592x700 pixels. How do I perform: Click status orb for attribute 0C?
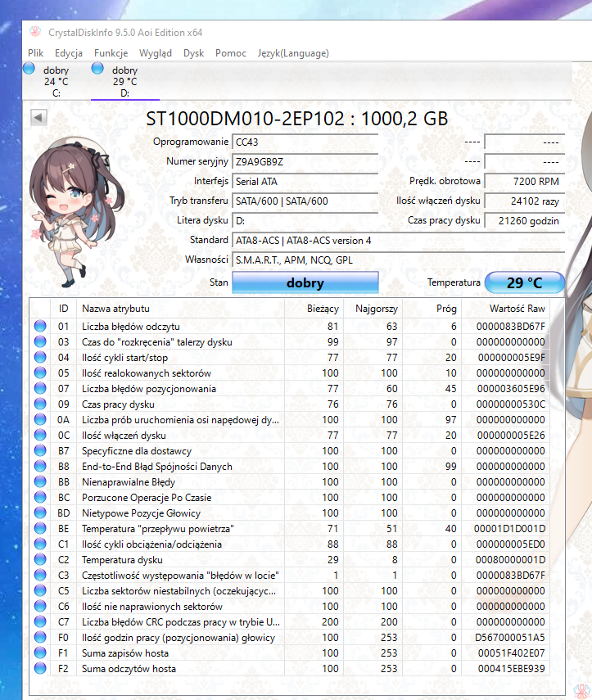coord(40,435)
